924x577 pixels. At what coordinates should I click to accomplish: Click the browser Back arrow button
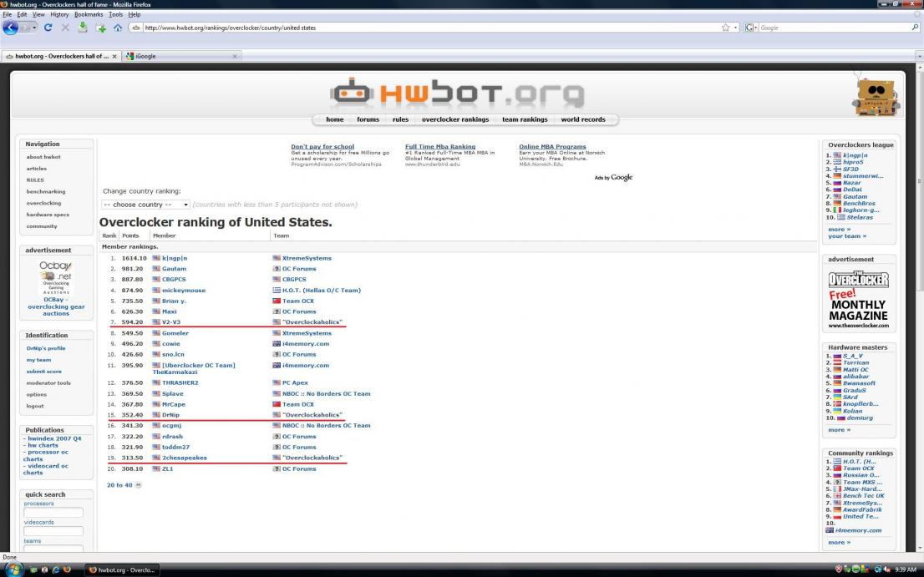pos(11,27)
